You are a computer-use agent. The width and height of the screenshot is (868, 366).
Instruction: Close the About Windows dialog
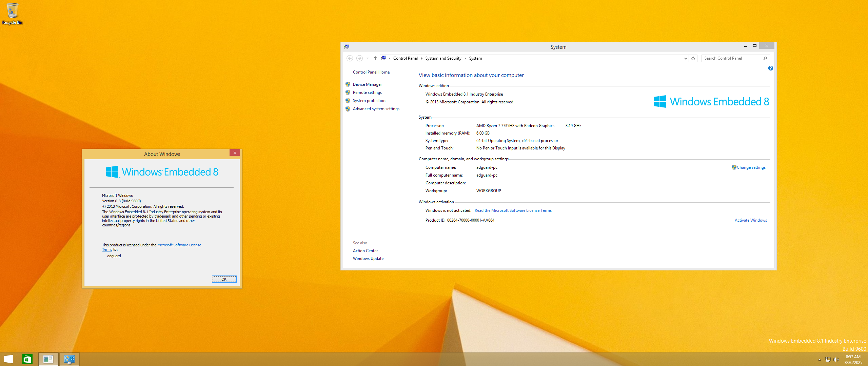(235, 153)
